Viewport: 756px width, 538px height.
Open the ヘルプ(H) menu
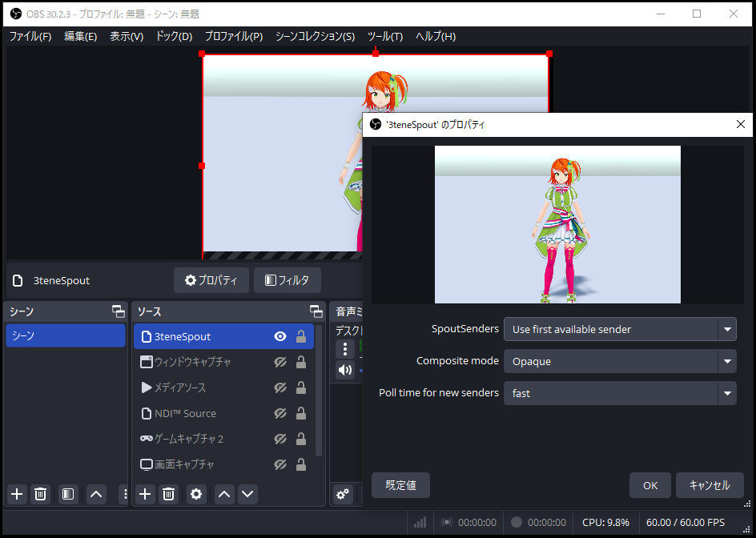(436, 36)
